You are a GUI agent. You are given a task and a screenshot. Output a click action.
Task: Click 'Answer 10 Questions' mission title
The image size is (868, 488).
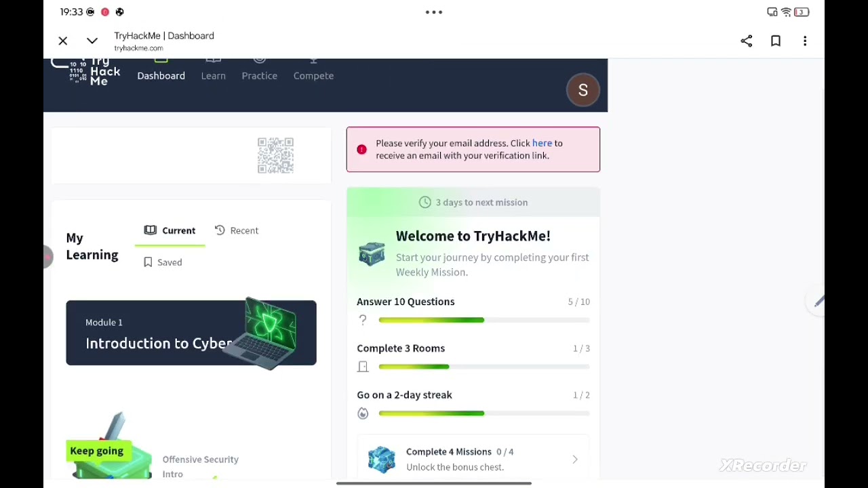click(x=406, y=302)
